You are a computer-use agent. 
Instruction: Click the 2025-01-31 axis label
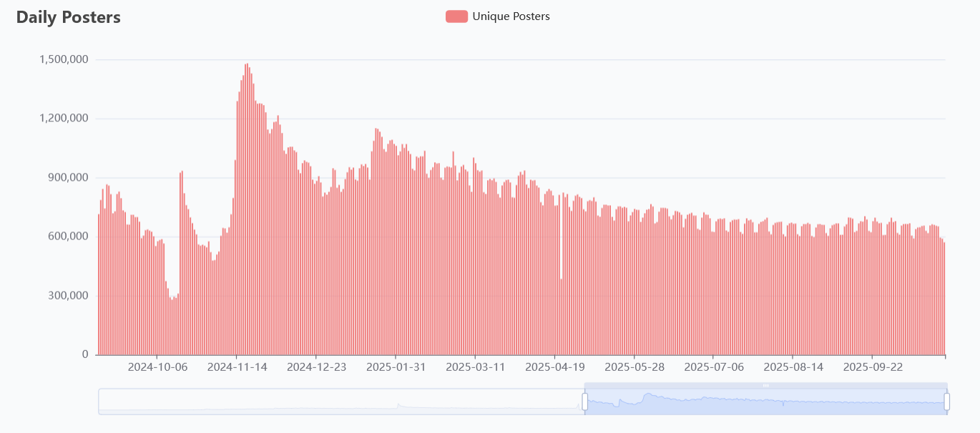pos(396,367)
